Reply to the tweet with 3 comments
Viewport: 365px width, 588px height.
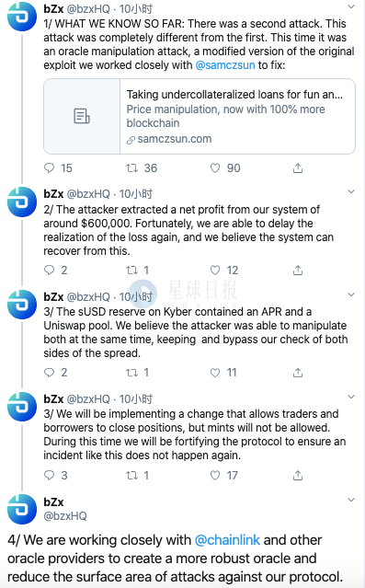pos(50,475)
